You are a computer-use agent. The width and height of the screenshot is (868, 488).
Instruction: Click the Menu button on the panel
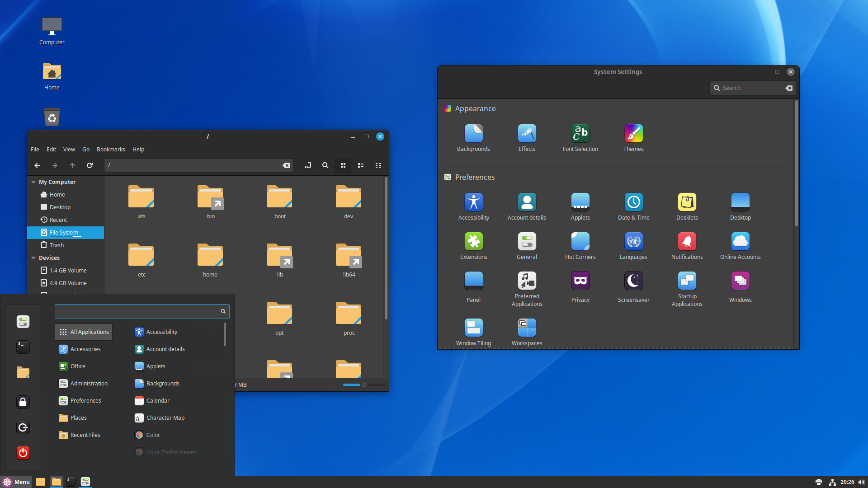(x=16, y=482)
